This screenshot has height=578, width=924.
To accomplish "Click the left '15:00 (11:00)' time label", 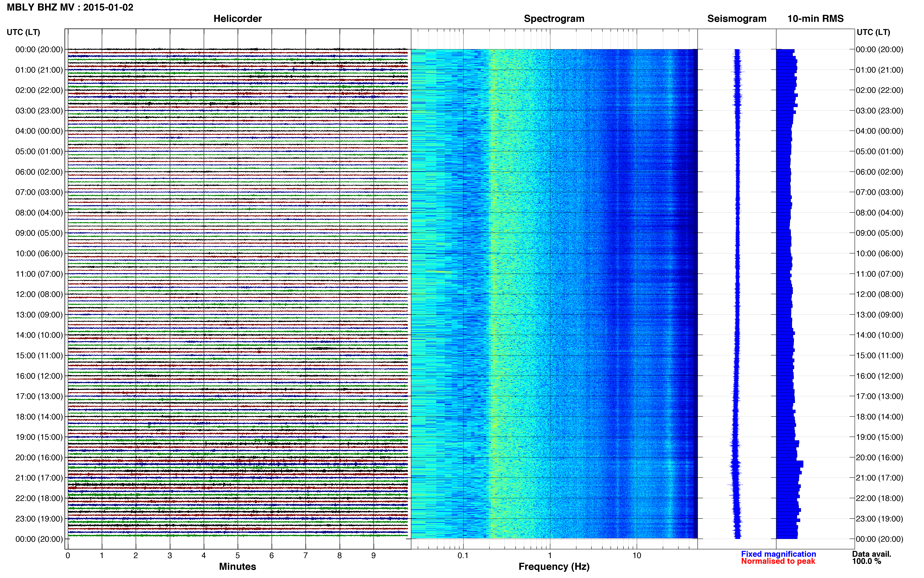I will pos(39,355).
